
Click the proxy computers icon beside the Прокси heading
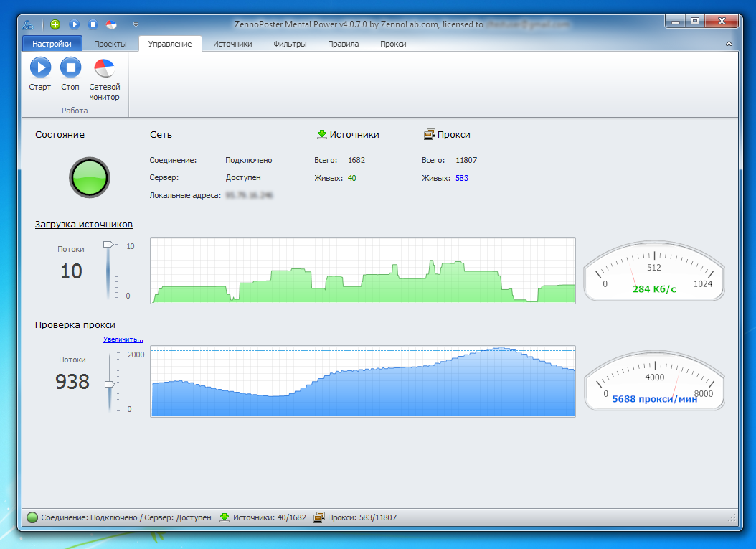(429, 135)
